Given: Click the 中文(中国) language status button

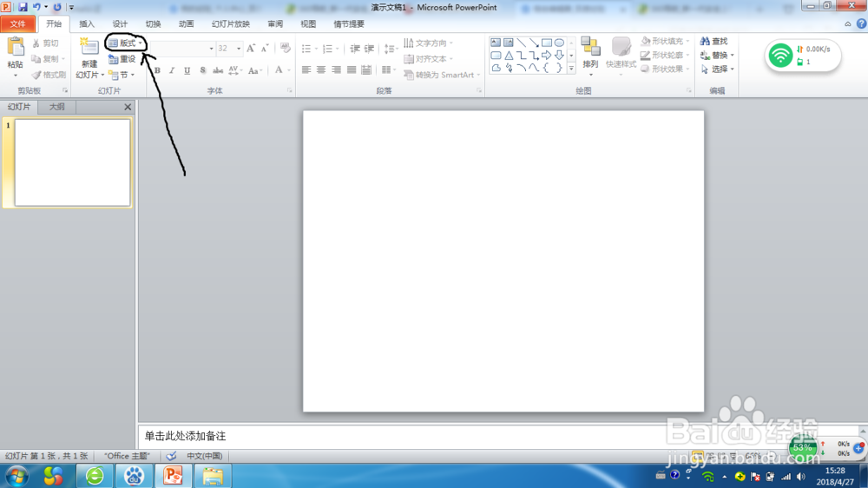Looking at the screenshot, I should (204, 456).
